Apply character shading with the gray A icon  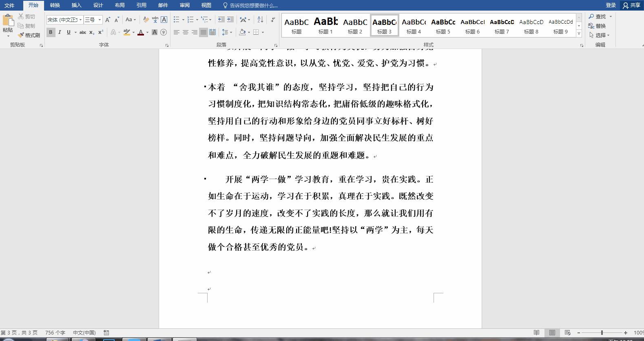click(x=155, y=32)
